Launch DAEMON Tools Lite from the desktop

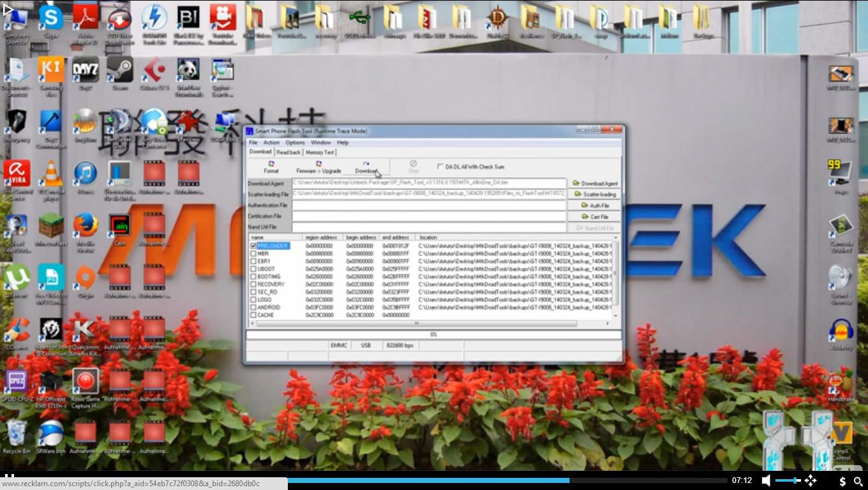pos(154,24)
